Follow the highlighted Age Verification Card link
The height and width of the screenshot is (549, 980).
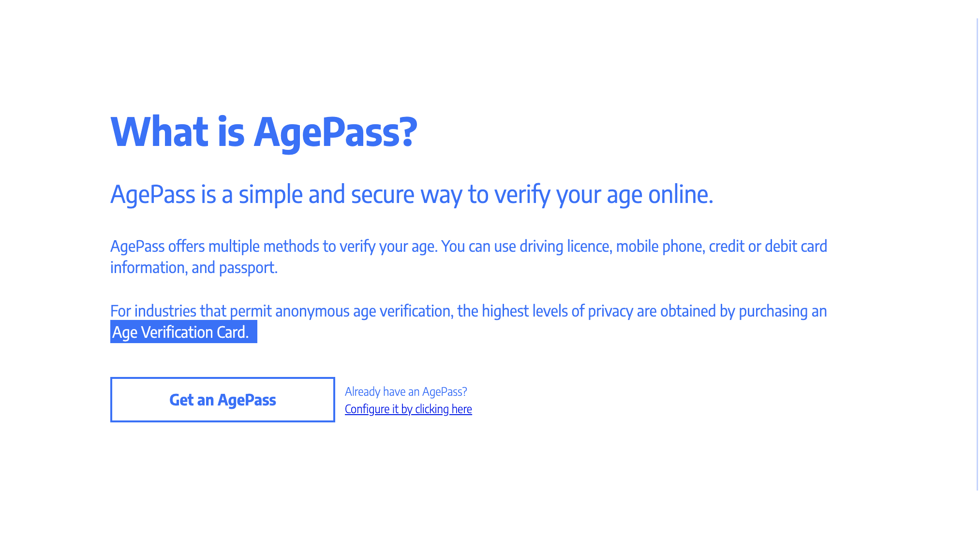(180, 332)
